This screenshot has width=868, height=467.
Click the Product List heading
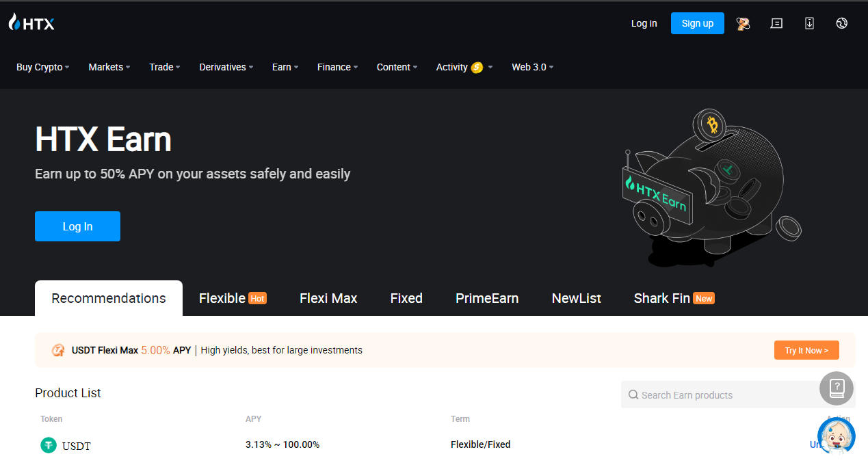click(x=68, y=392)
